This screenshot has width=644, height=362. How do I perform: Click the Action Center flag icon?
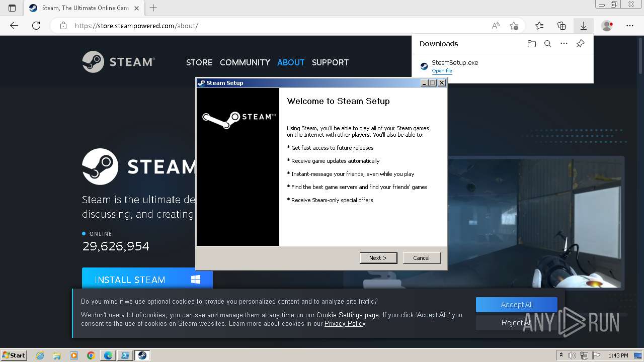596,355
